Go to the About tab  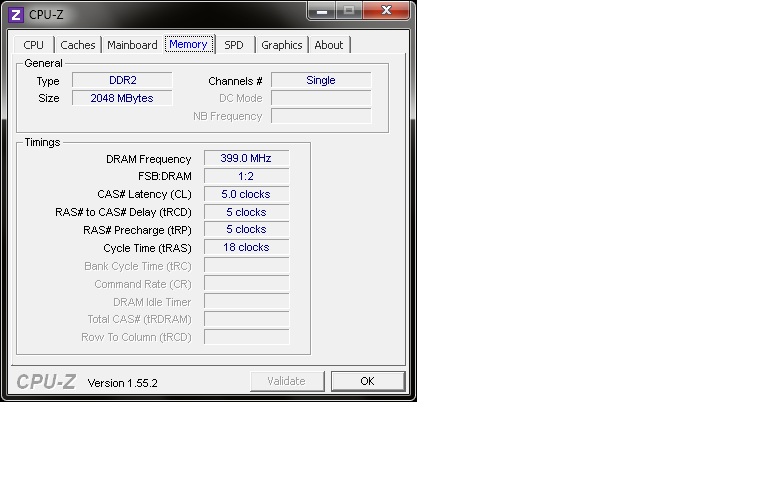tap(329, 45)
